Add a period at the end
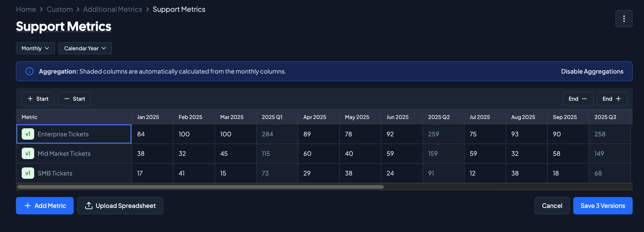Viewport: 644px width, 232px height. [x=612, y=99]
